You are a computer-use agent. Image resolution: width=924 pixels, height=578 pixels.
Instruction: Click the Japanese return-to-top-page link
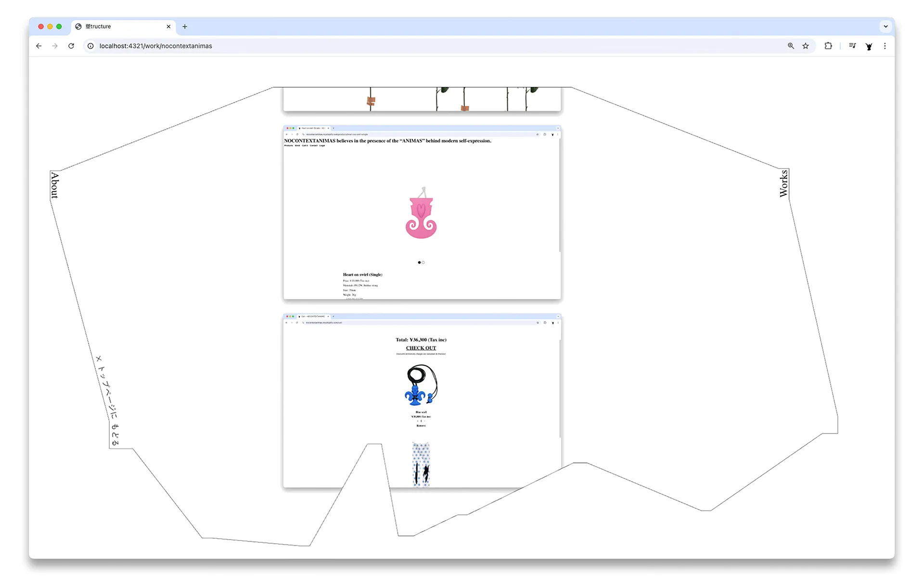(x=109, y=401)
